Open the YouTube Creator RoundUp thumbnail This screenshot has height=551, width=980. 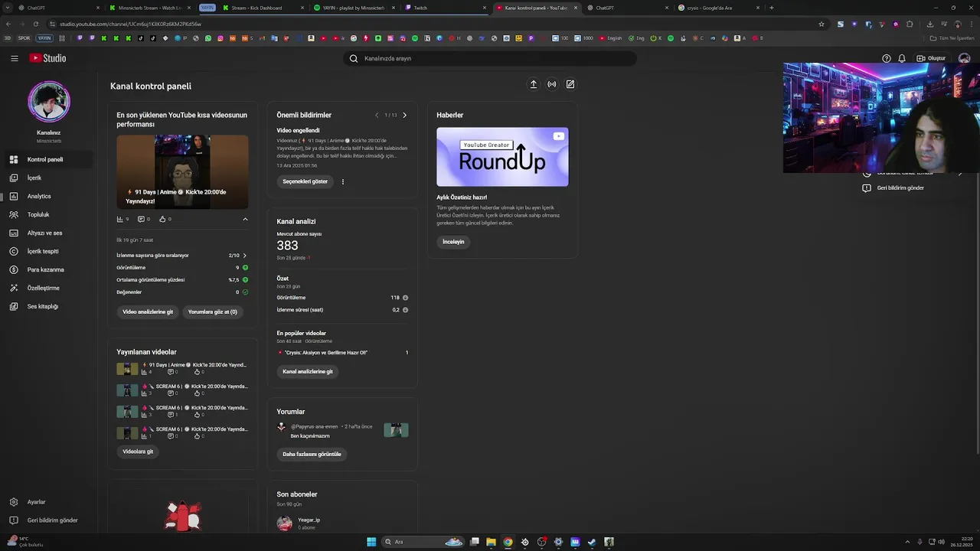coord(502,157)
